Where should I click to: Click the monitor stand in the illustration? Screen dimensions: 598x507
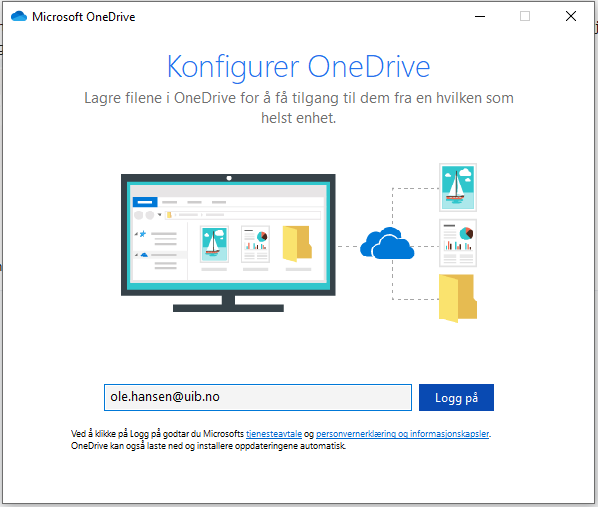(x=228, y=304)
